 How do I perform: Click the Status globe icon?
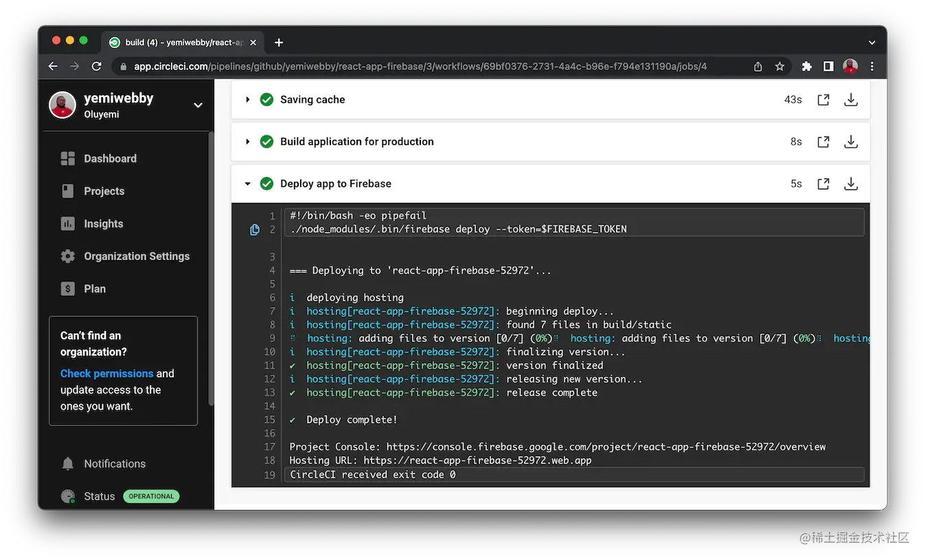point(67,496)
